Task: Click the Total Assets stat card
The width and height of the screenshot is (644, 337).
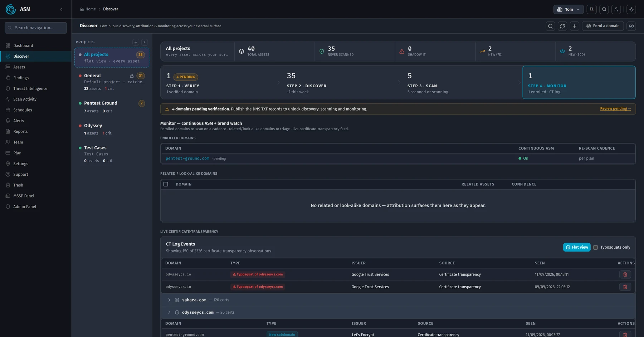Action: coord(274,52)
